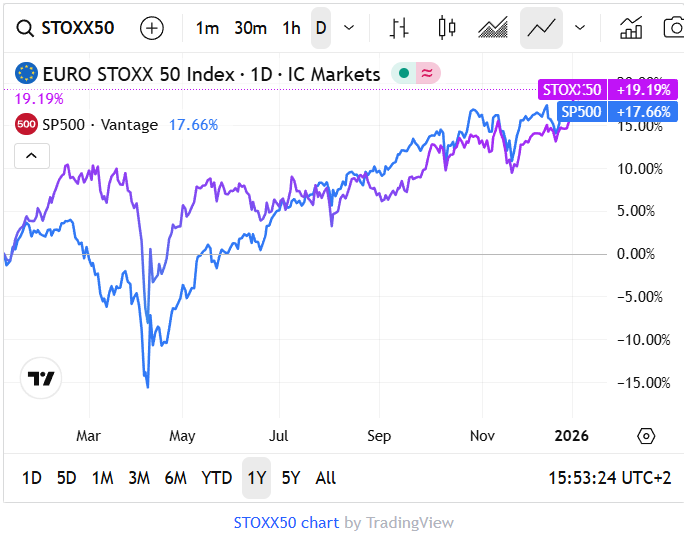Click the clock time 15:53:24 UTC+2

coord(610,478)
